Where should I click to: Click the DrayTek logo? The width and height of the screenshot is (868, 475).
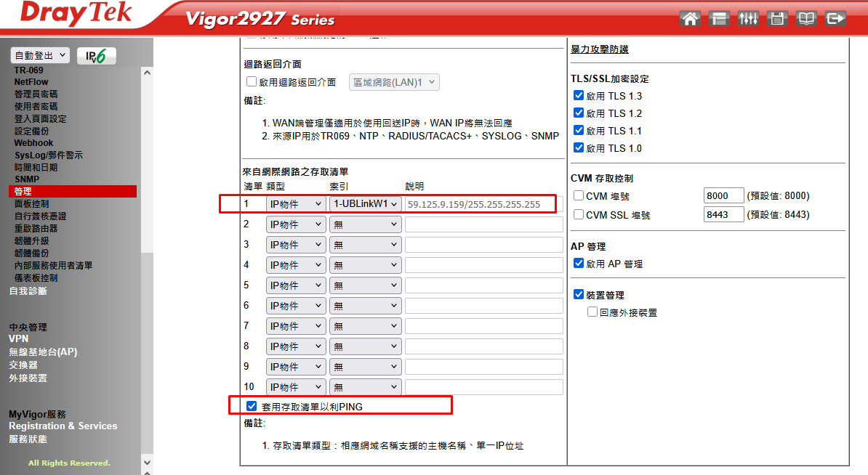[76, 15]
